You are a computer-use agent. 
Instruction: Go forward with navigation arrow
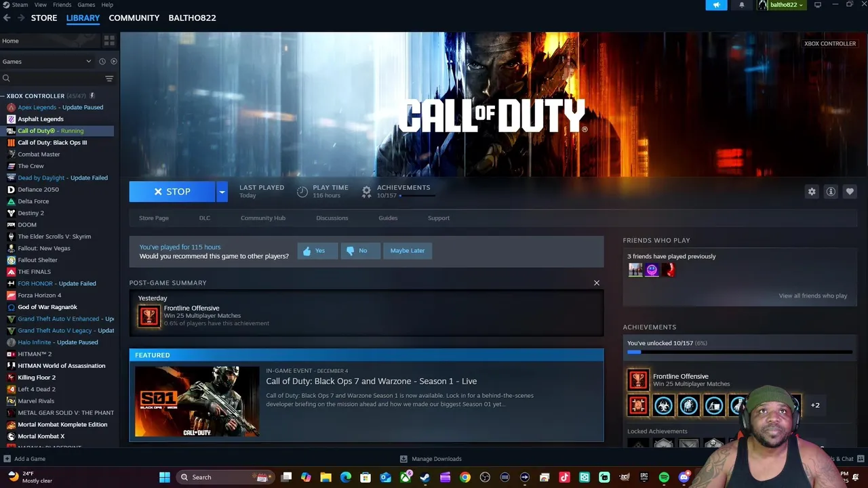pos(21,18)
